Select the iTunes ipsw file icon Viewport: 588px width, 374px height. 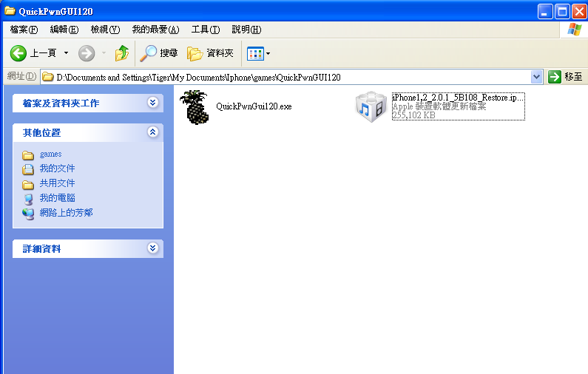pyautogui.click(x=371, y=106)
